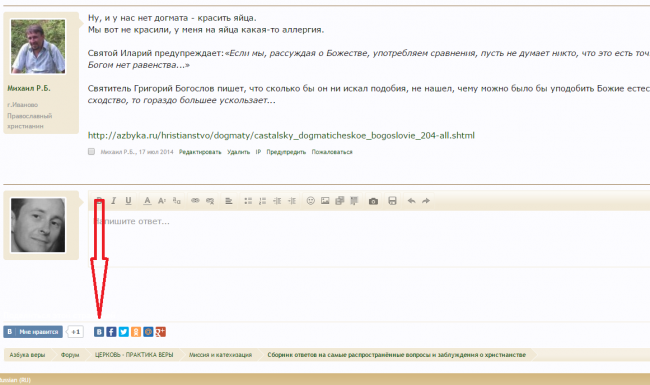650x385 pixels.
Task: Tick the checkbox beside Михаил Р.Б. post
Action: tap(91, 152)
